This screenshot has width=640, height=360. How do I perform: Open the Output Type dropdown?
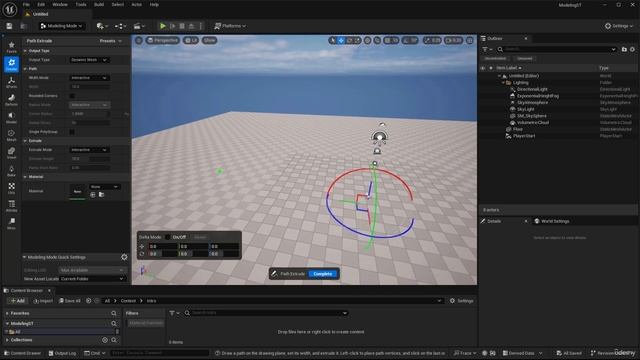pyautogui.click(x=89, y=60)
